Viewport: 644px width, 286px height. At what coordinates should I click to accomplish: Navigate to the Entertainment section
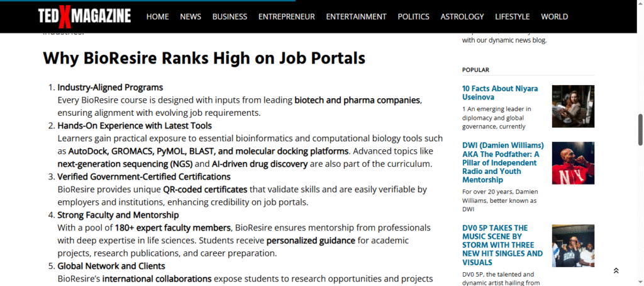click(x=356, y=16)
